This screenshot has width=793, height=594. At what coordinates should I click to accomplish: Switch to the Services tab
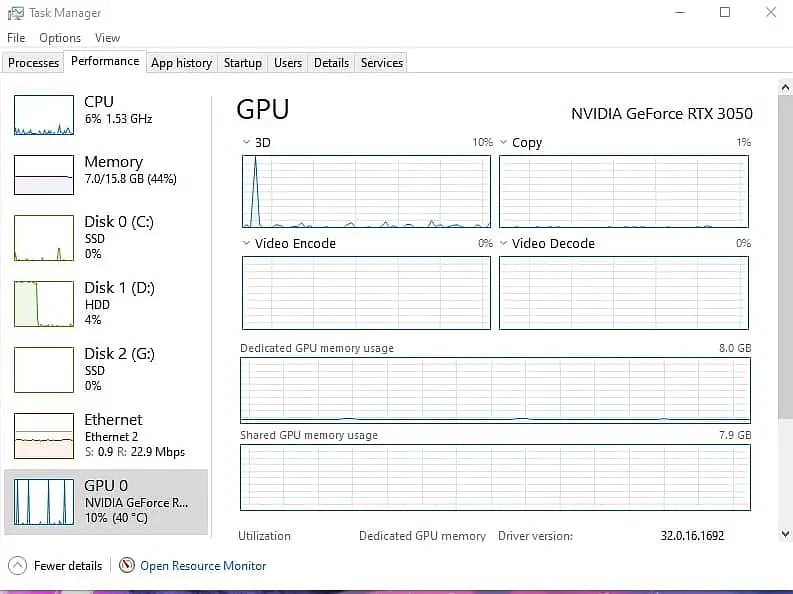point(382,63)
